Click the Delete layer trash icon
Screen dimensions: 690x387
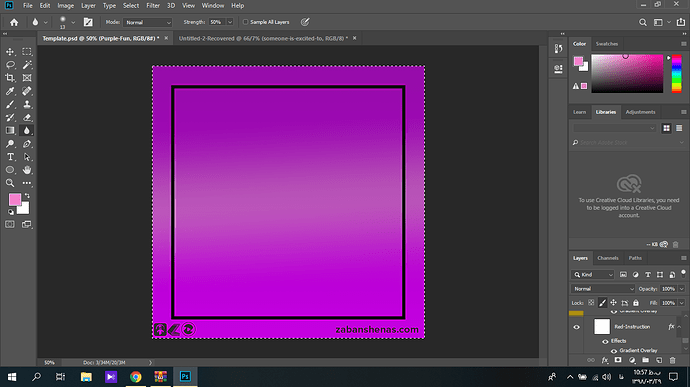pos(672,360)
